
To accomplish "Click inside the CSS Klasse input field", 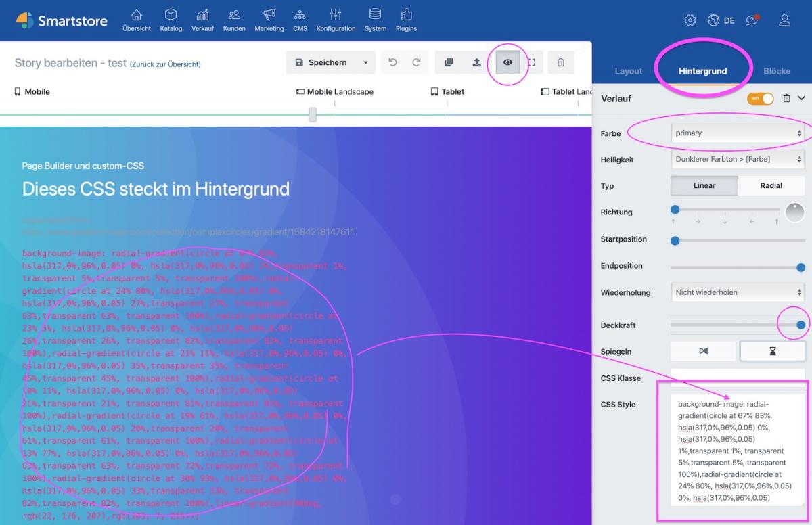I will [x=738, y=378].
